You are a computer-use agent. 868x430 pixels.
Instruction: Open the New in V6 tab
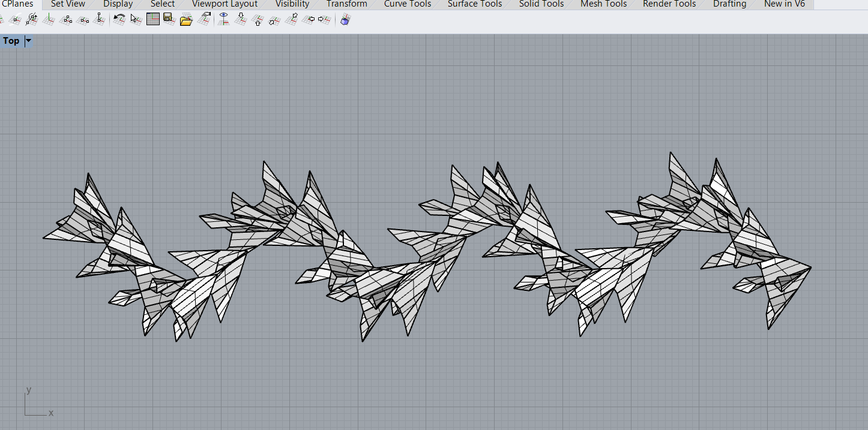[784, 4]
